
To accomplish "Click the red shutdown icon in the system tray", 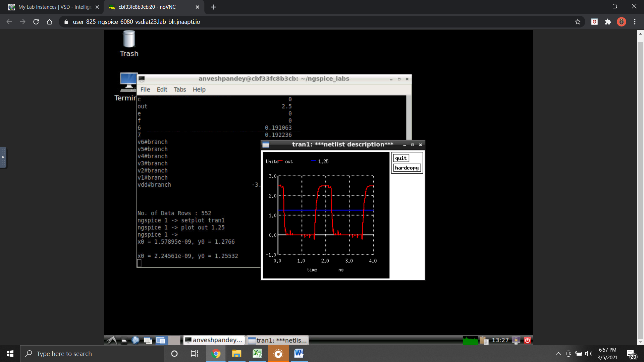I will [x=527, y=340].
